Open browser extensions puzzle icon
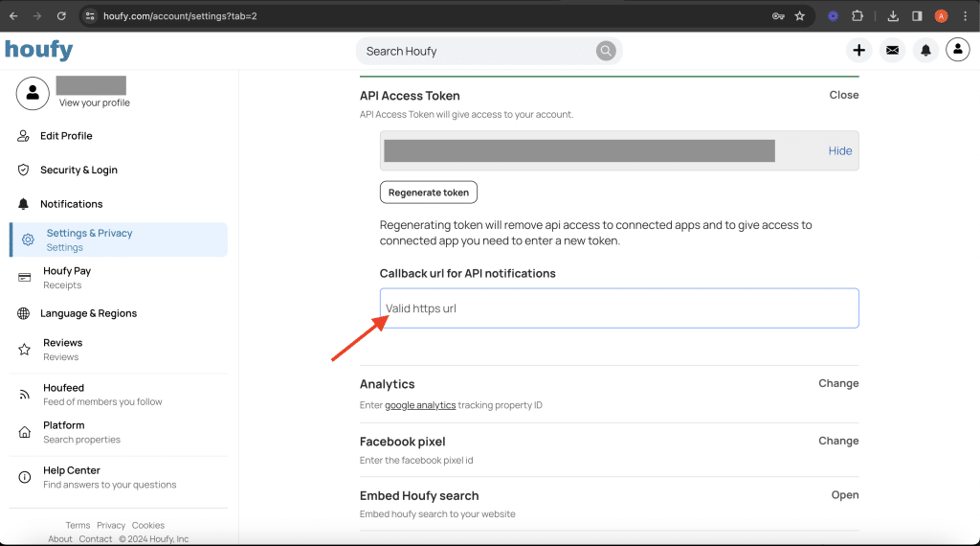 [857, 16]
